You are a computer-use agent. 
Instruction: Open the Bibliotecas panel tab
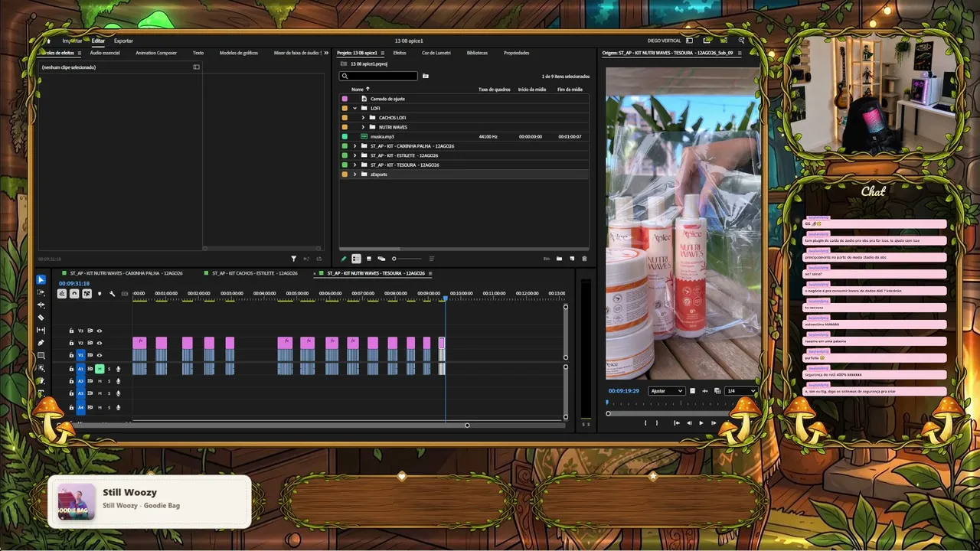tap(477, 53)
